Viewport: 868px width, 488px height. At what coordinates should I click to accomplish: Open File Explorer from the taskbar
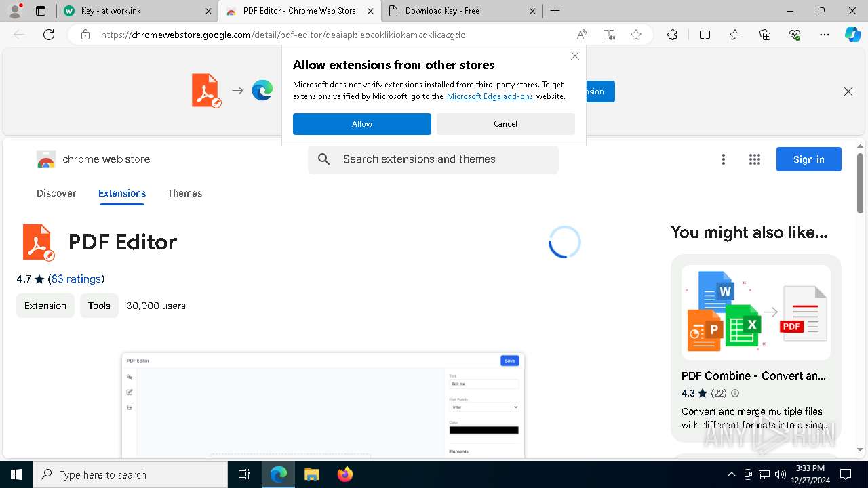(311, 474)
